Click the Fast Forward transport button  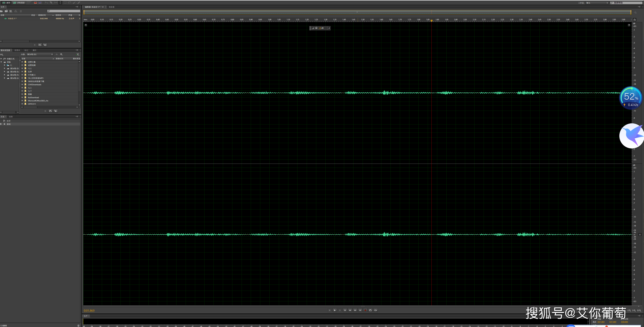[x=355, y=310]
